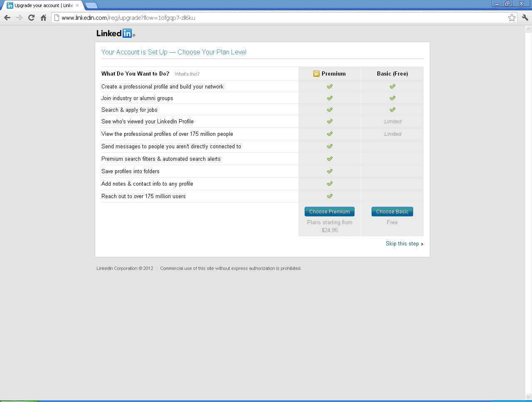Click Plans starting from $24.95 text
The image size is (532, 402).
coord(330,226)
